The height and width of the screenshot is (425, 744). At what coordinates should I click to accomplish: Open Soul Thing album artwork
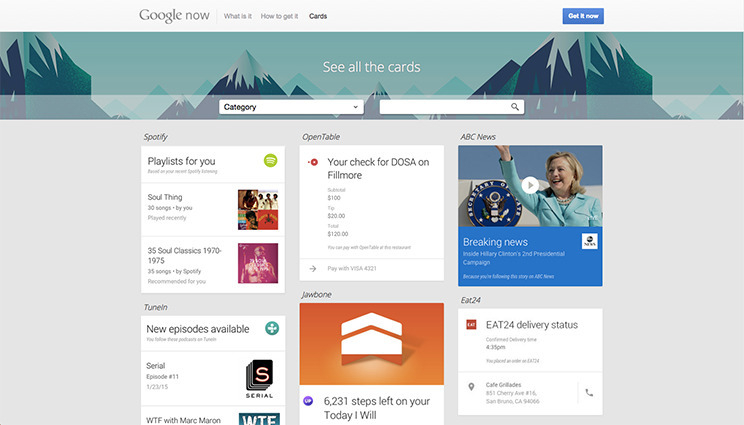258,210
